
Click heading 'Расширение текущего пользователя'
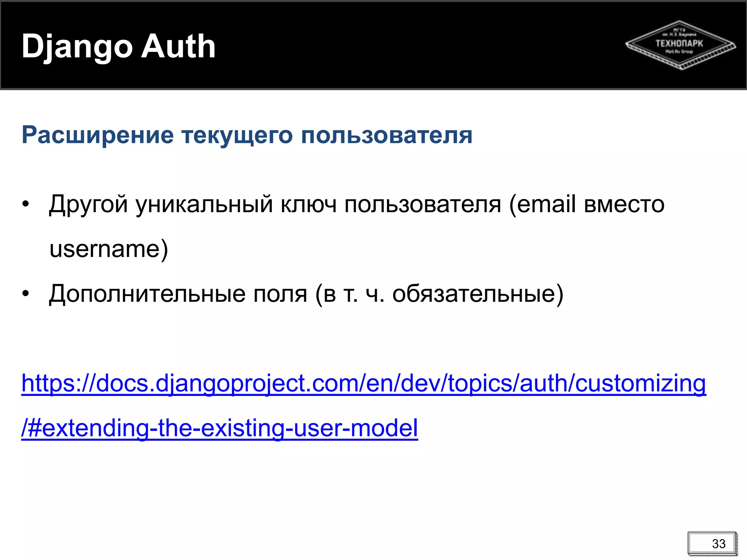tap(247, 135)
